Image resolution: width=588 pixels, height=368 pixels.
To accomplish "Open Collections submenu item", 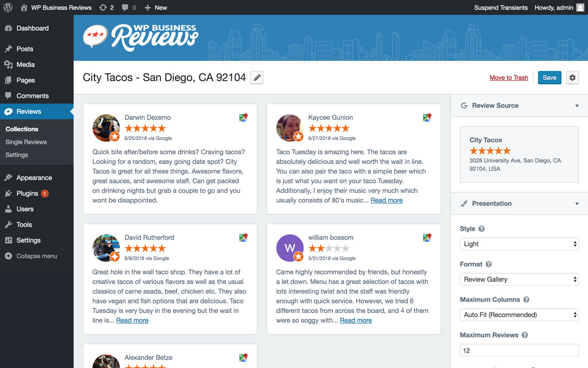I will click(22, 129).
